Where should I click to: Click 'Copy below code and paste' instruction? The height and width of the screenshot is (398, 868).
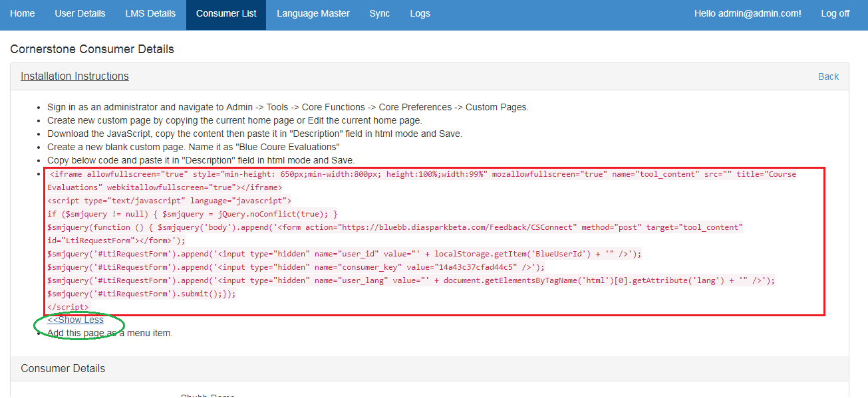[x=201, y=160]
